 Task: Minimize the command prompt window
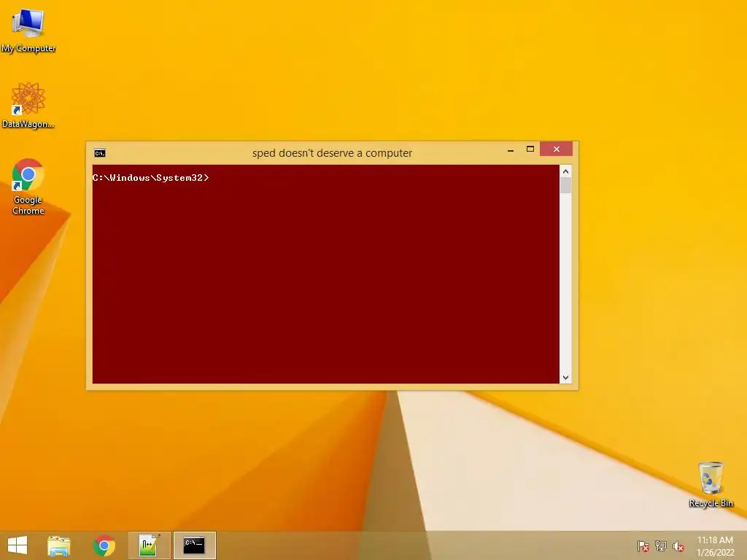511,149
